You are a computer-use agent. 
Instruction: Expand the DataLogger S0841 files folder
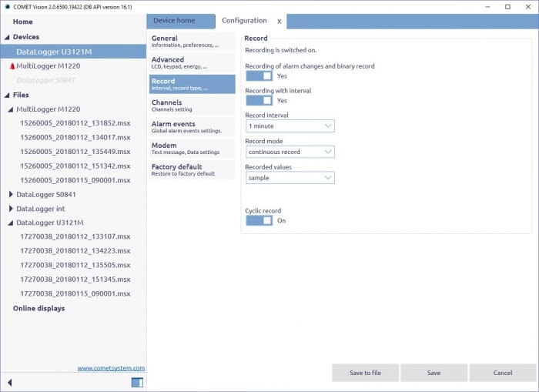tap(11, 195)
